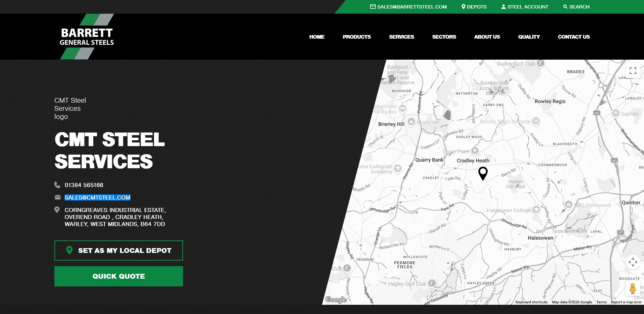This screenshot has width=644, height=314.
Task: Click the B&Q Halesowen marker icon
Action: [569, 204]
